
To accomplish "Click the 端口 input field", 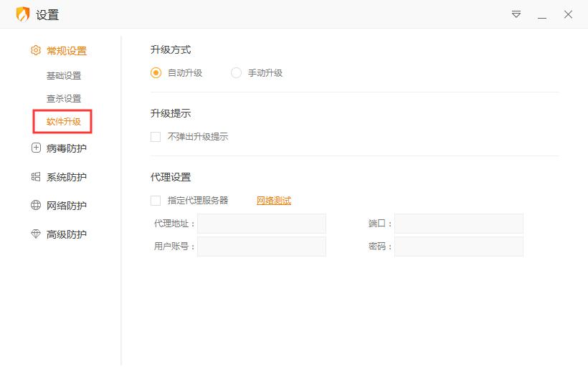I will [459, 224].
